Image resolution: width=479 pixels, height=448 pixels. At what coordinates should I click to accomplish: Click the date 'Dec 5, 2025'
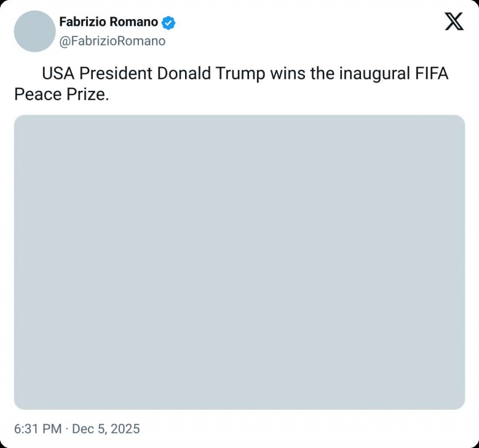106,429
